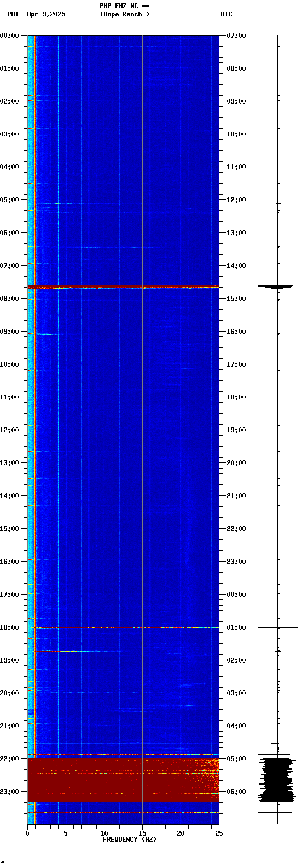The width and height of the screenshot is (302, 868).
Task: Select the '16:00' label on the PDT axis
Action: [9, 562]
